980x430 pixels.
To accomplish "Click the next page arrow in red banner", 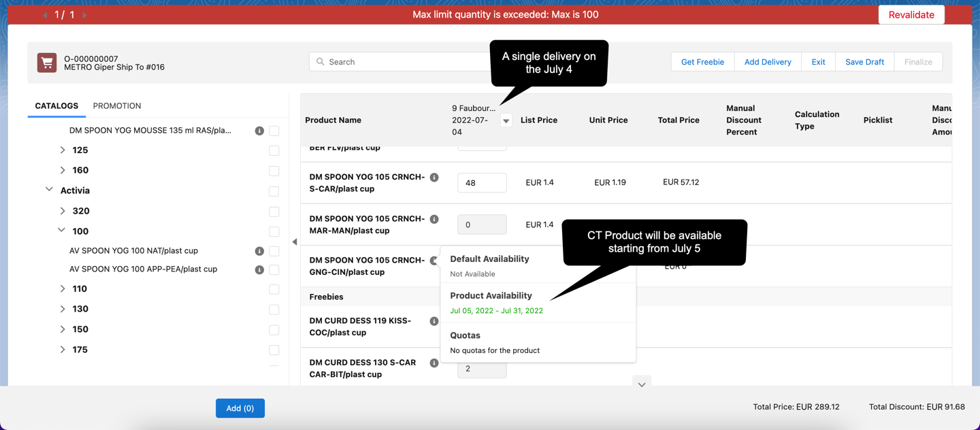I will (x=84, y=15).
